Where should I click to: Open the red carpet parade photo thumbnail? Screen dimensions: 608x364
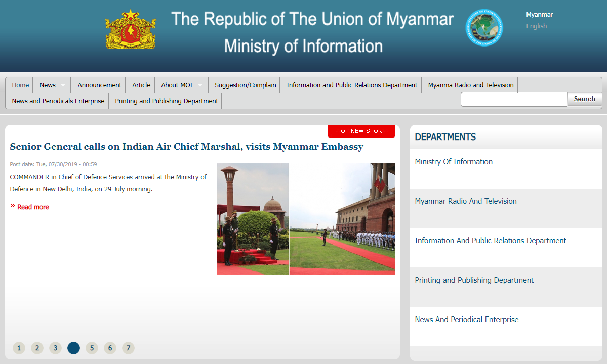tap(342, 219)
